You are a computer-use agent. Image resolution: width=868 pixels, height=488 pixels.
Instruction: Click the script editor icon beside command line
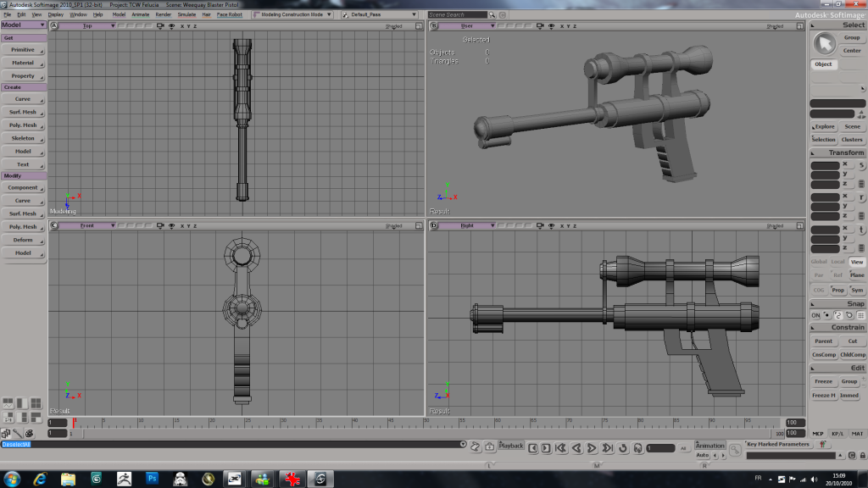[475, 446]
